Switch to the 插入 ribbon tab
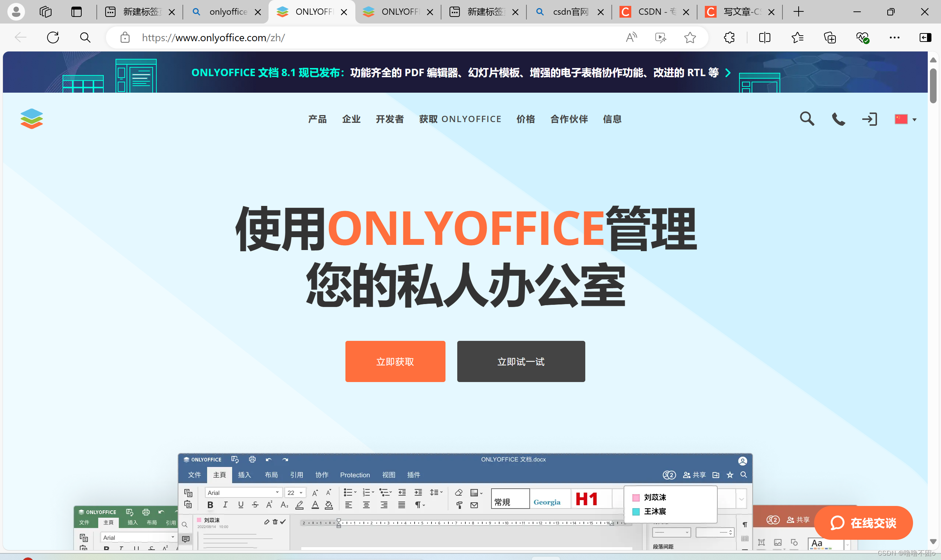The image size is (941, 560). [x=244, y=475]
